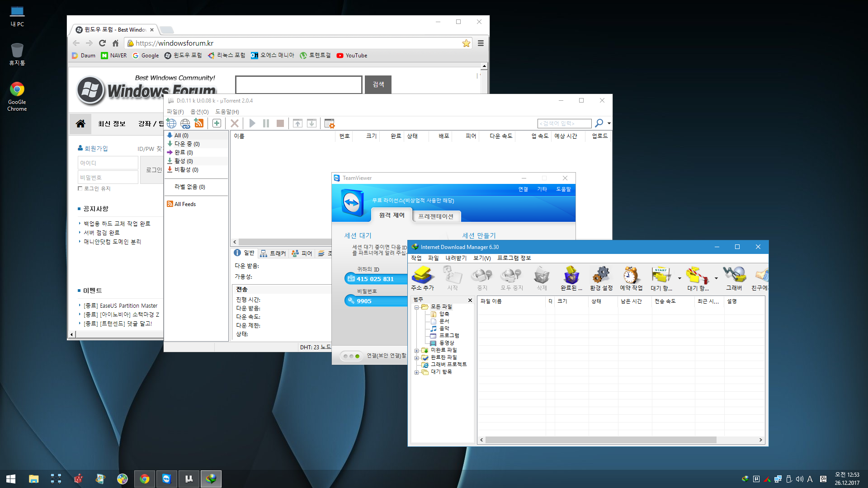
Task: Select 음악 category in IDM tree
Action: coord(444,328)
